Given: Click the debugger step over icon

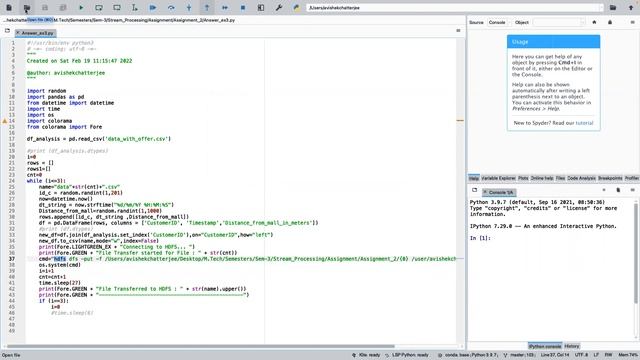Looking at the screenshot, I should 171,8.
